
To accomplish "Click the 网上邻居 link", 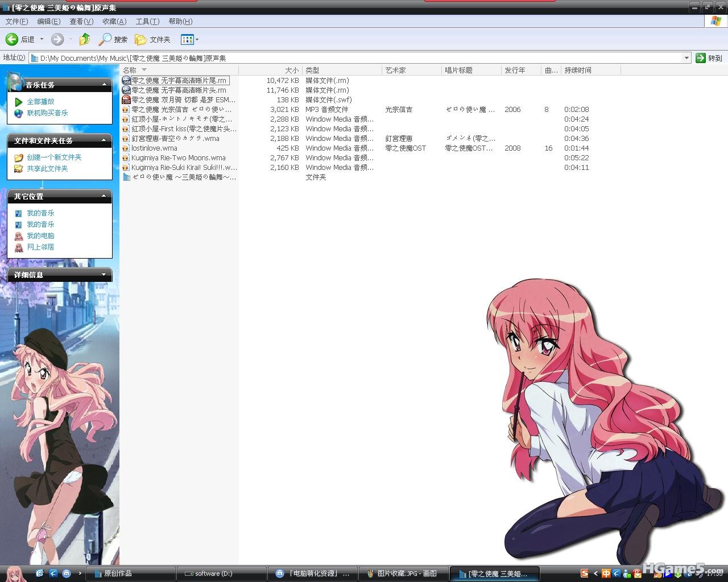I will (41, 247).
